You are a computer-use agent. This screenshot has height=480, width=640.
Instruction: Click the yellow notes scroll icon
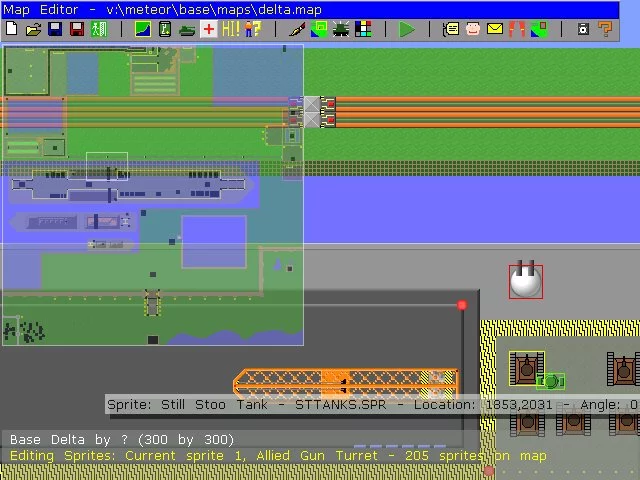click(451, 29)
